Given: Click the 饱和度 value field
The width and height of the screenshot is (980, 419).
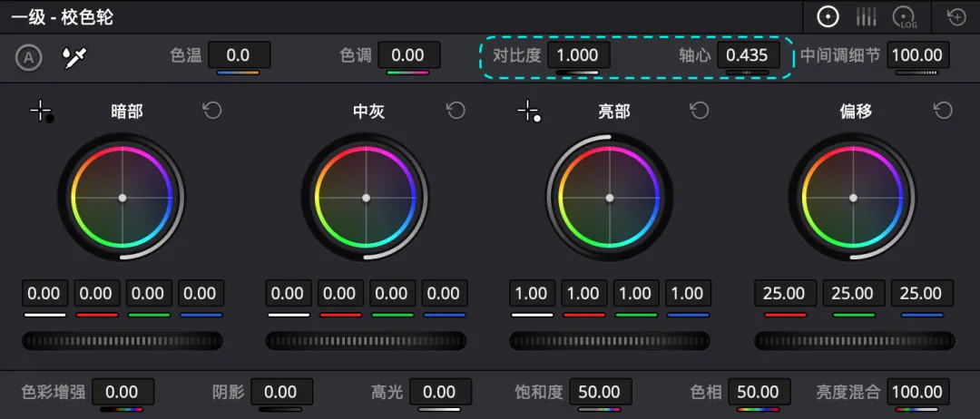Looking at the screenshot, I should (599, 392).
